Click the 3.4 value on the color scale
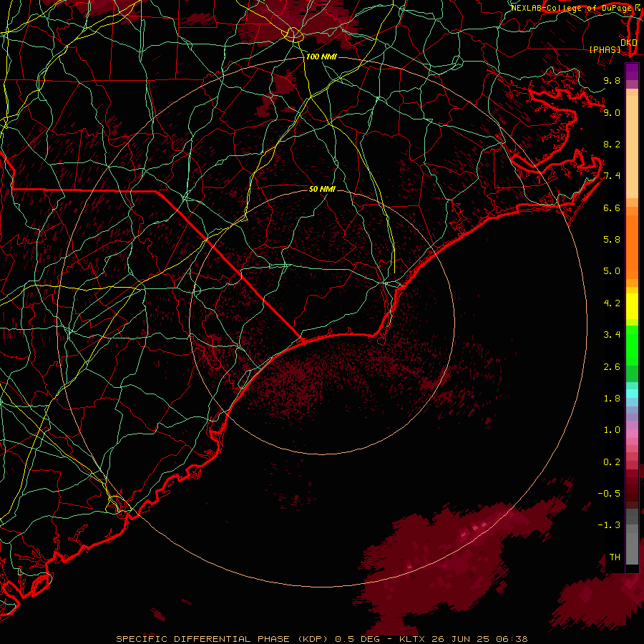The height and width of the screenshot is (644, 644). (x=612, y=335)
